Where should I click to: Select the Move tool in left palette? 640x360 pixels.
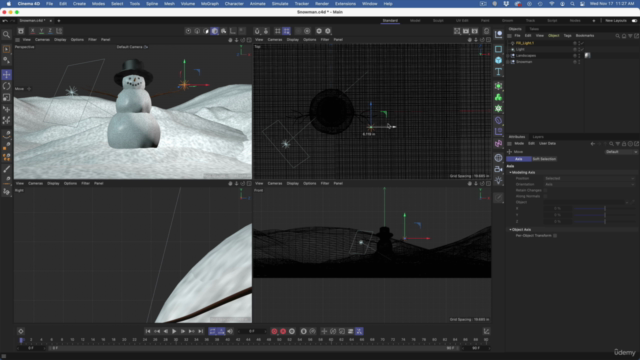[x=7, y=75]
